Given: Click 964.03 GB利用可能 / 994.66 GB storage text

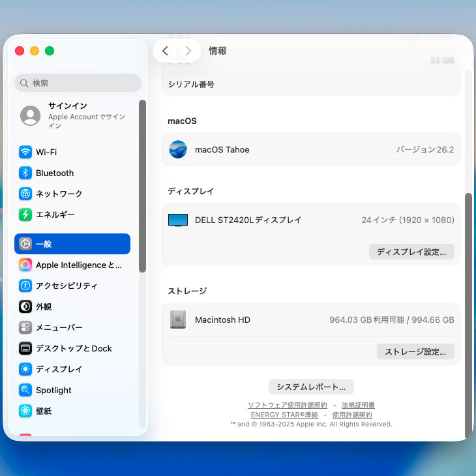Looking at the screenshot, I should click(x=392, y=320).
